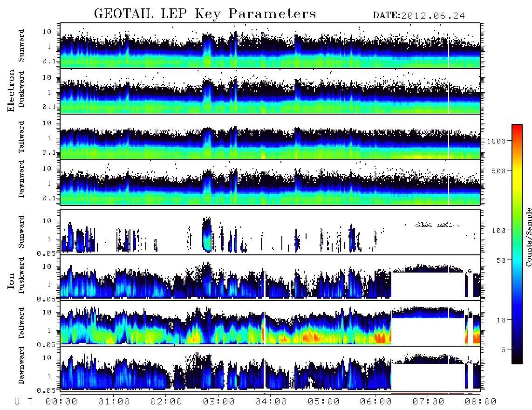Click the Ion Sunward panel label
The height and width of the screenshot is (410, 532).
21,232
